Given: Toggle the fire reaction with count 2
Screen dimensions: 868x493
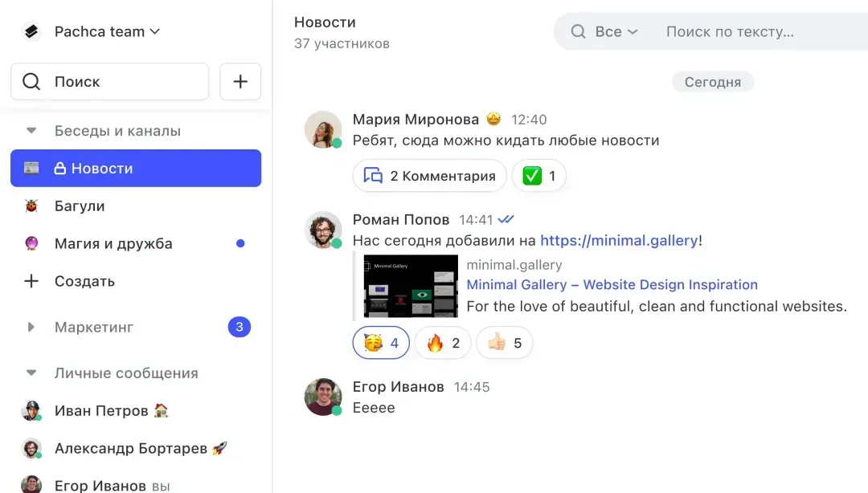Looking at the screenshot, I should tap(444, 343).
